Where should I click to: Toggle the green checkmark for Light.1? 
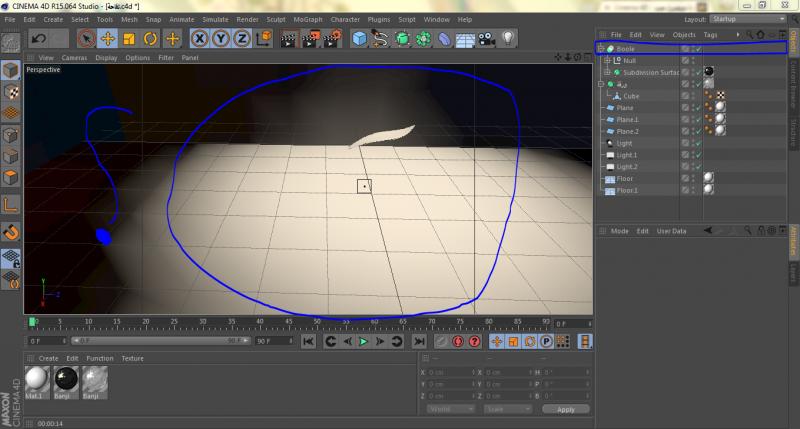click(698, 155)
